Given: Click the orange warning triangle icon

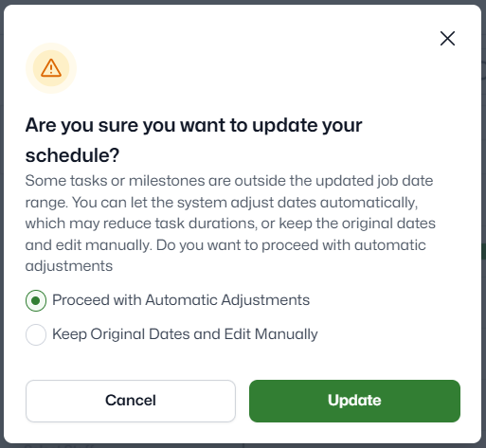Looking at the screenshot, I should 51,68.
